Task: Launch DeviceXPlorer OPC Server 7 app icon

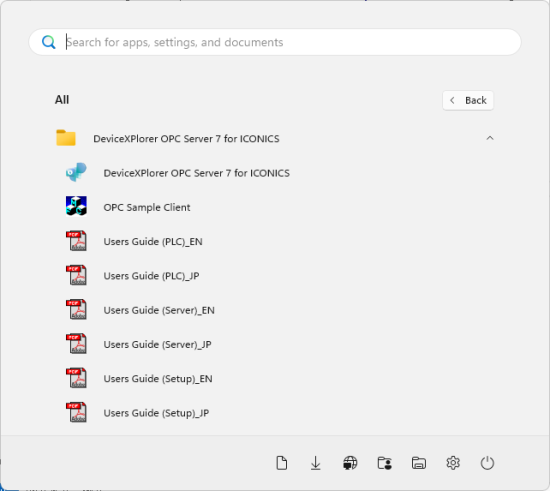Action: [x=76, y=172]
